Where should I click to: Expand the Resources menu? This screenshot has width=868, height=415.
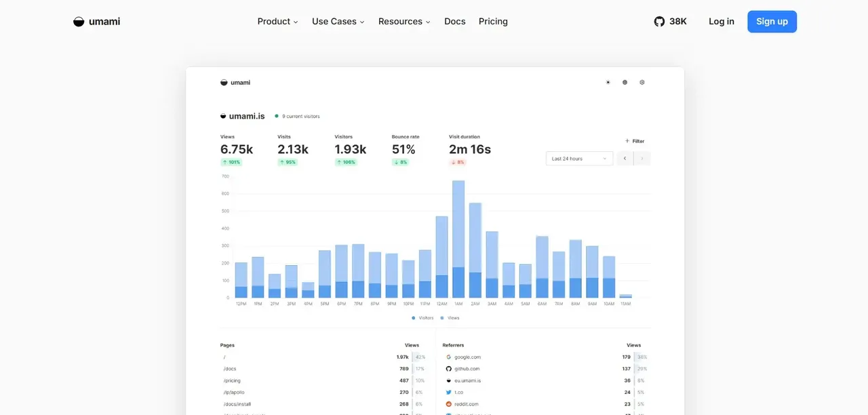coord(404,22)
